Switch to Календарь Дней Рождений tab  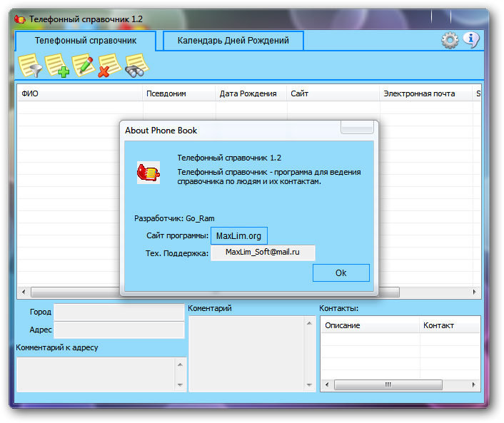tap(233, 41)
